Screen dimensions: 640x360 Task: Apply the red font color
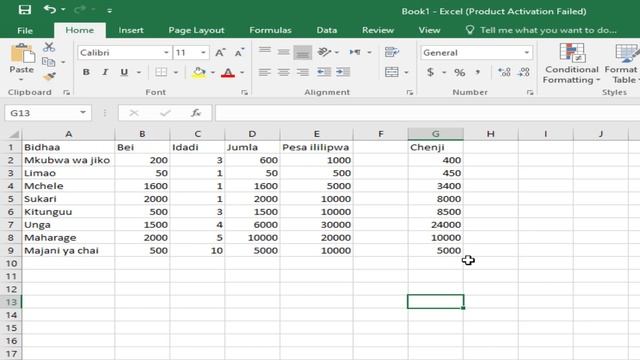228,72
